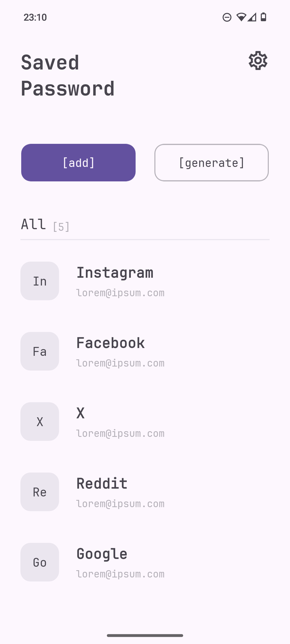290x644 pixels.
Task: Tap the Wi-Fi status bar icon
Action: 241,17
